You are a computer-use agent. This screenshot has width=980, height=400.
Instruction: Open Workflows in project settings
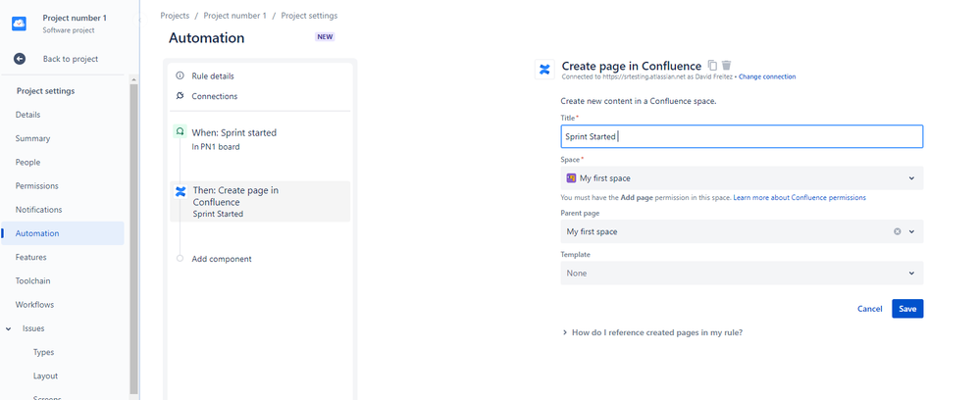[x=34, y=305]
